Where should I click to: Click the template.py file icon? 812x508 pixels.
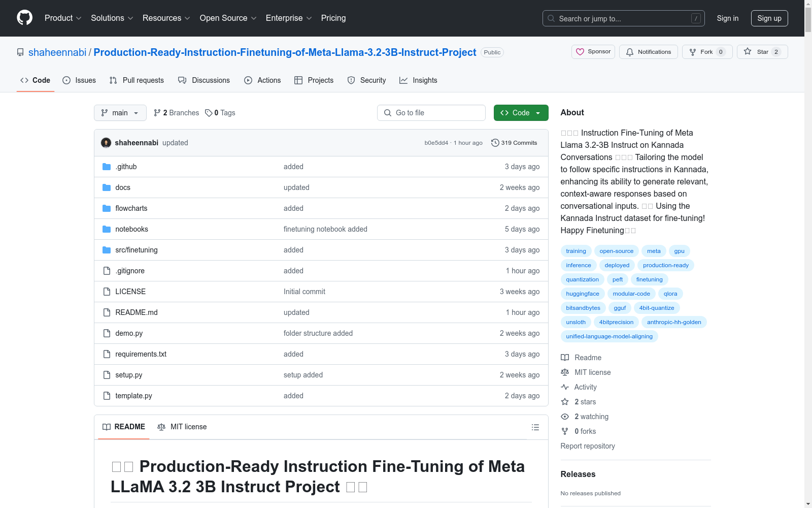(x=107, y=396)
